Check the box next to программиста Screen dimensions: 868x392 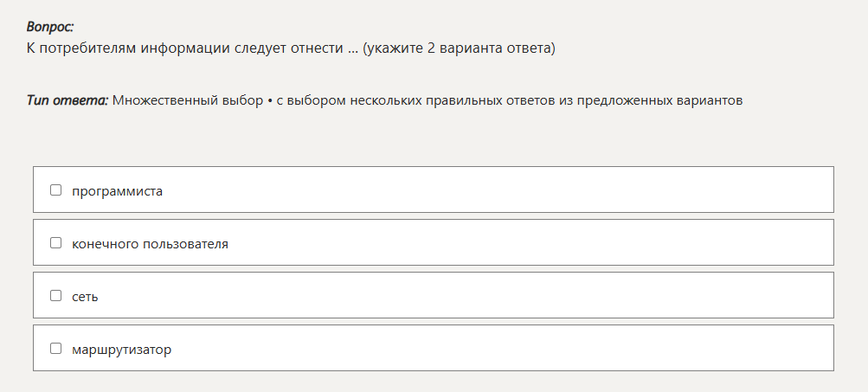pos(56,190)
